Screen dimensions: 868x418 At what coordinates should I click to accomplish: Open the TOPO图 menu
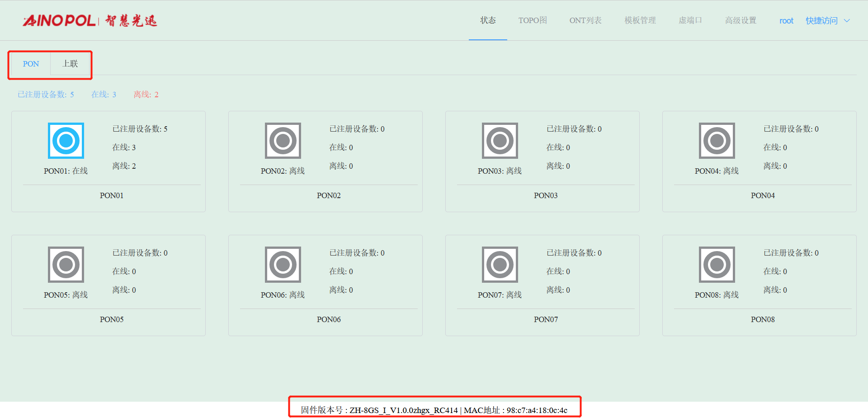[x=533, y=20]
